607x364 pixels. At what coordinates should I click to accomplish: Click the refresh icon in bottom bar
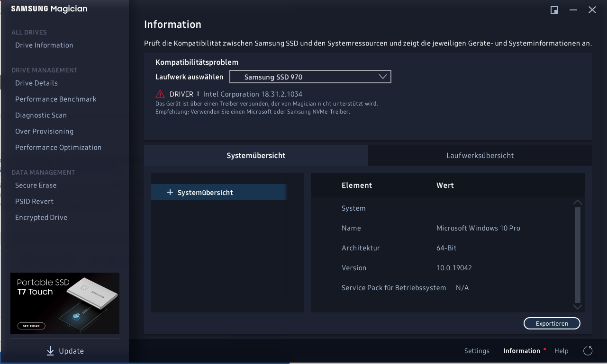588,351
